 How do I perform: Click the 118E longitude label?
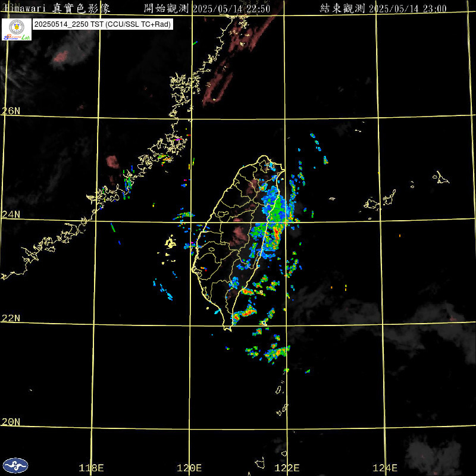pyautogui.click(x=91, y=468)
